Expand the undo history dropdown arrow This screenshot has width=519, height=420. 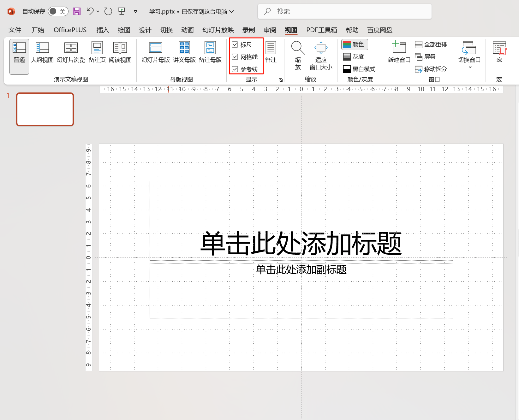[x=98, y=11]
